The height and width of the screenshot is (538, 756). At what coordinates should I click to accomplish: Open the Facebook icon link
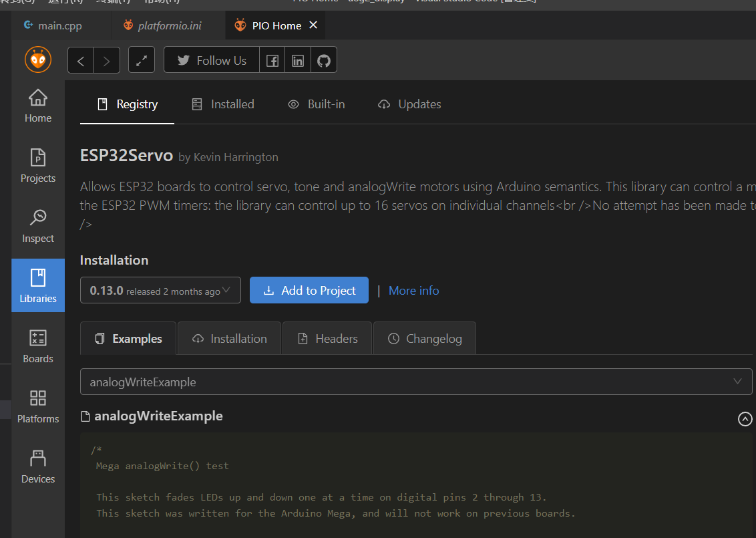(x=272, y=60)
